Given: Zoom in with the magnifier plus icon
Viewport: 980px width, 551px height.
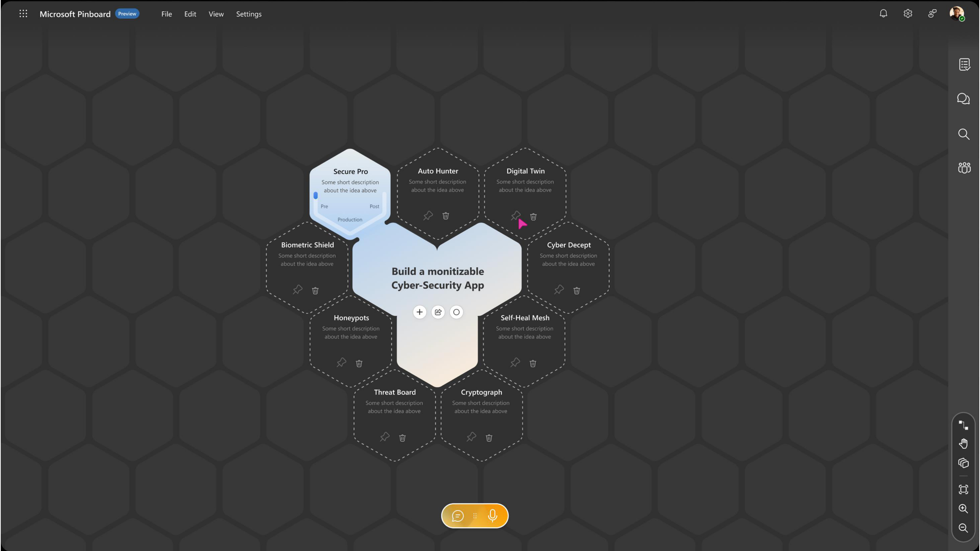Looking at the screenshot, I should pyautogui.click(x=963, y=509).
